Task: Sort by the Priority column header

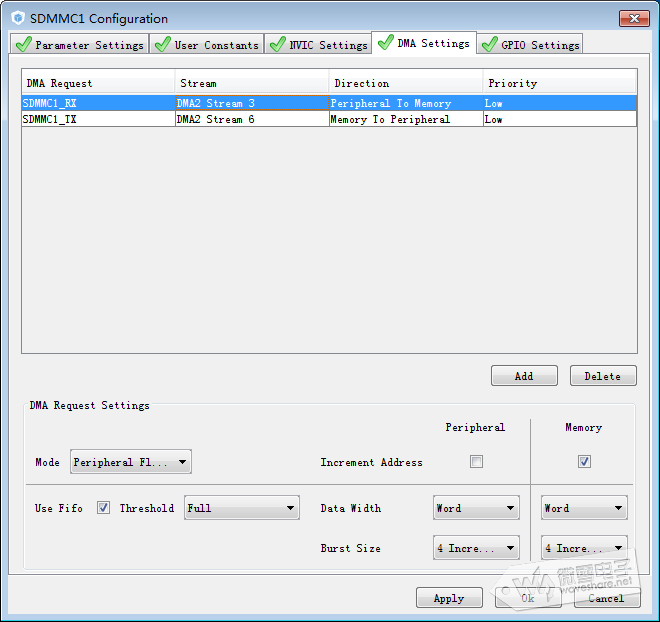Action: point(560,83)
